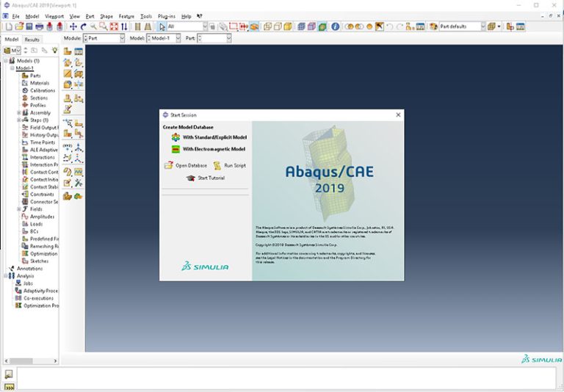This screenshot has height=392, width=564.
Task: Open the selection filter All dropdown
Action: 187,26
